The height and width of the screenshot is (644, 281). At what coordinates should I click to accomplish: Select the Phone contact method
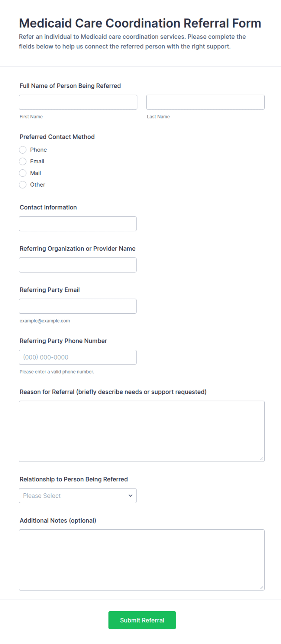[23, 150]
